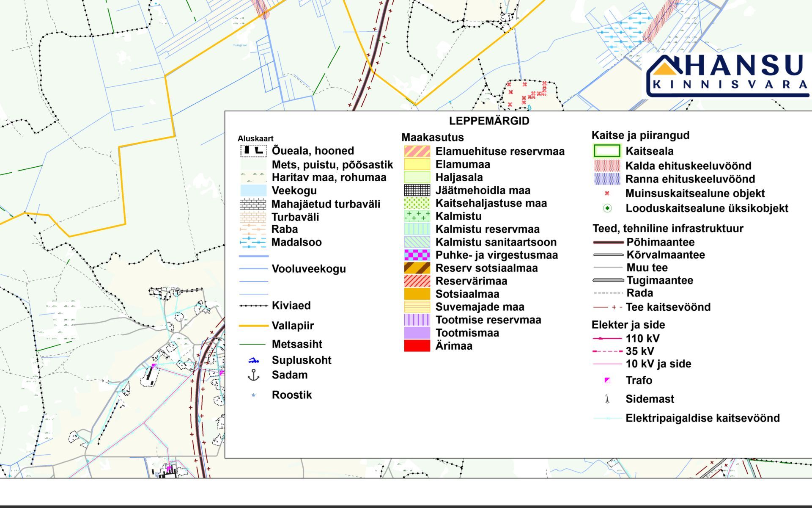The height and width of the screenshot is (508, 812).
Task: Click the Jäätmehoidla maa grid swatch
Action: [417, 190]
